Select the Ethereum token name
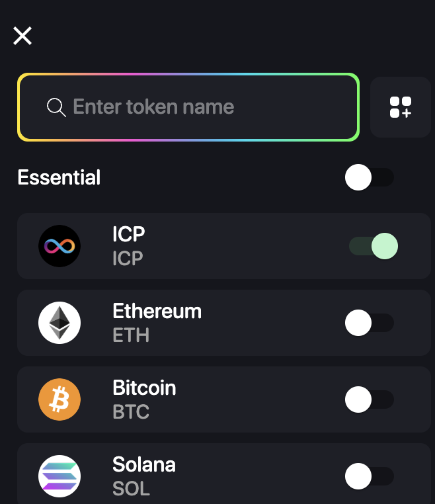 [157, 311]
